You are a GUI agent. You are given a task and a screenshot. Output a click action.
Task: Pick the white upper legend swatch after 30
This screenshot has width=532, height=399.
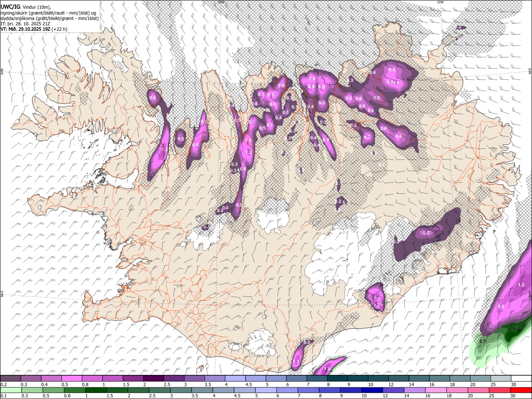pos(521,378)
